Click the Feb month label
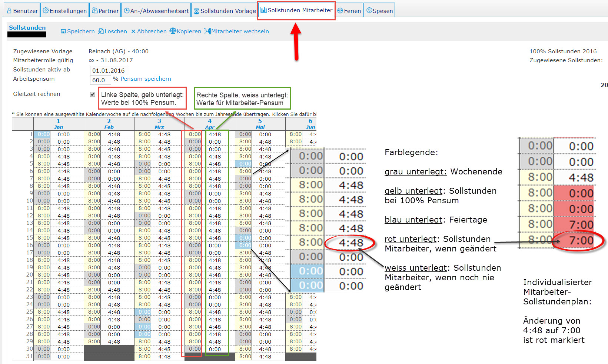The height and width of the screenshot is (364, 608). [x=109, y=127]
